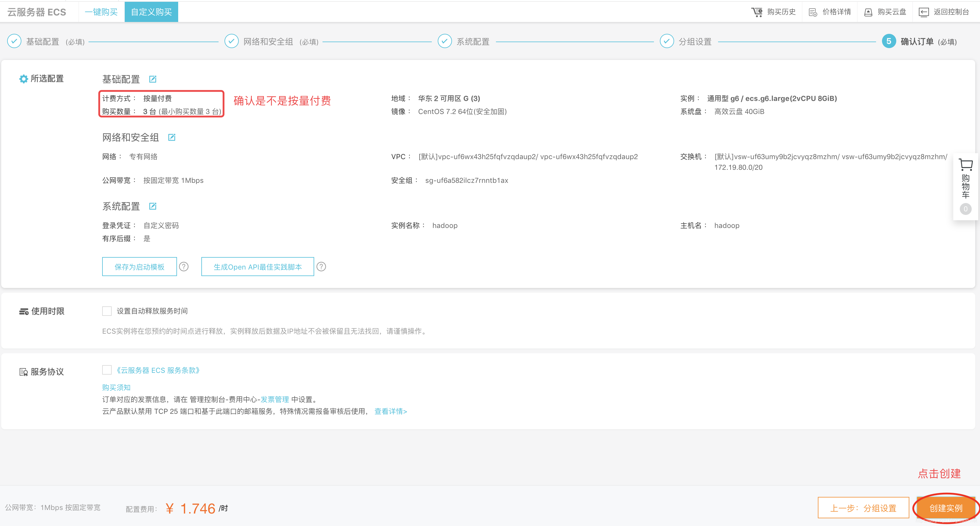Open 购买须知 link
Image resolution: width=980 pixels, height=526 pixels.
[x=116, y=387]
